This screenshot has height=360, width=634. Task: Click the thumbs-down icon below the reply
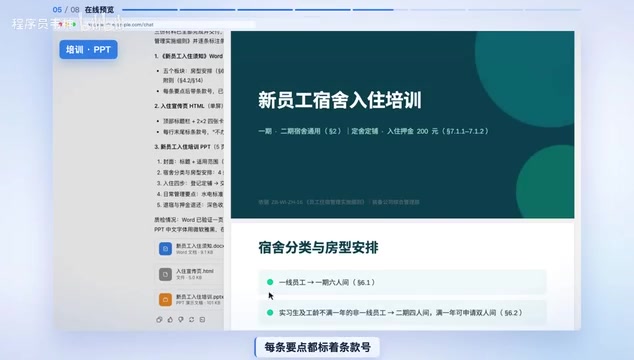click(x=181, y=320)
